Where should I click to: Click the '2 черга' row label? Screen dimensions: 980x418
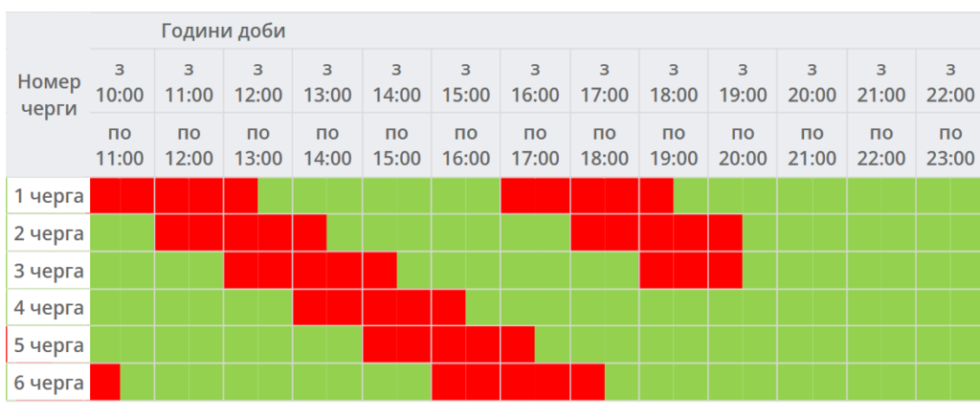tap(48, 233)
